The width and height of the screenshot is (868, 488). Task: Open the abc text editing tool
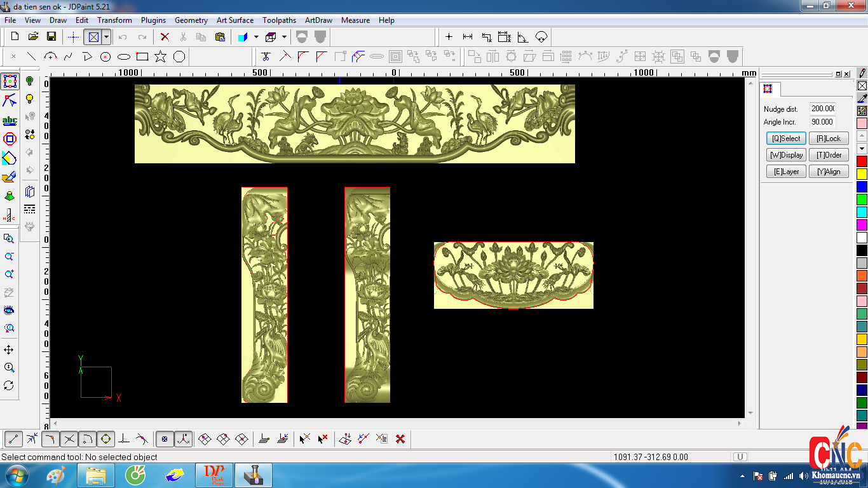coord(10,120)
